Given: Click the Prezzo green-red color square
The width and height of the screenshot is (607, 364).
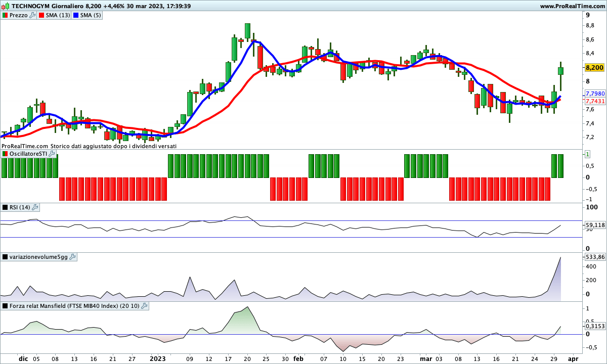Looking at the screenshot, I should click(5, 15).
